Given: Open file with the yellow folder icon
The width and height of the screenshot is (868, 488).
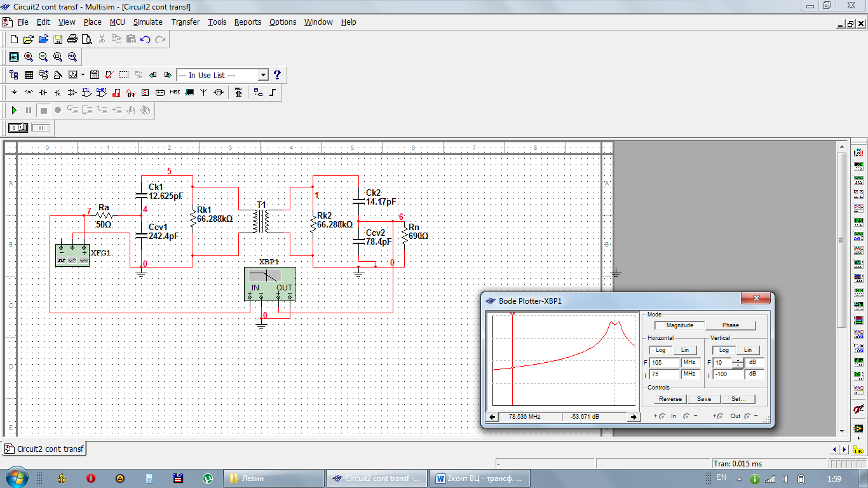Looking at the screenshot, I should 29,39.
